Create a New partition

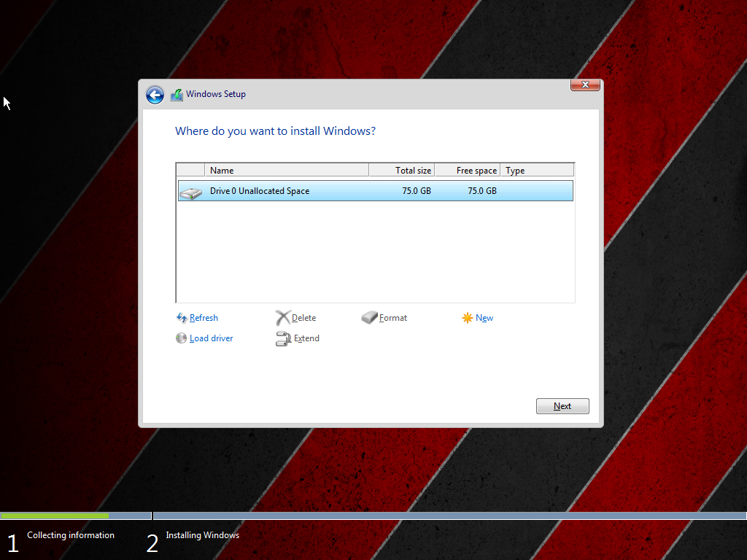[x=484, y=318]
